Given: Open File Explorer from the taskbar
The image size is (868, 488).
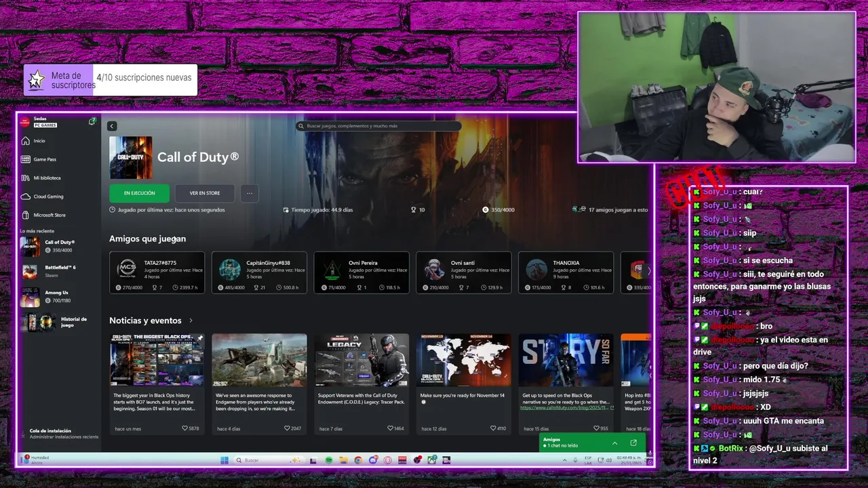Looking at the screenshot, I should pyautogui.click(x=343, y=460).
